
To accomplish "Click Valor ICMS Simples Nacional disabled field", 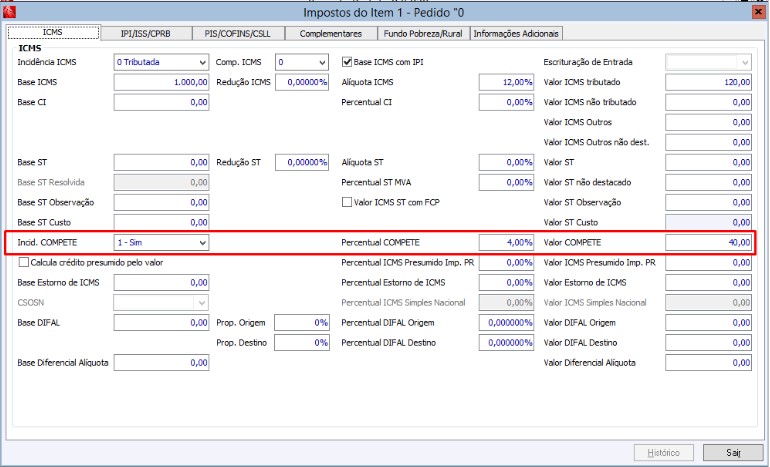I will pos(708,302).
